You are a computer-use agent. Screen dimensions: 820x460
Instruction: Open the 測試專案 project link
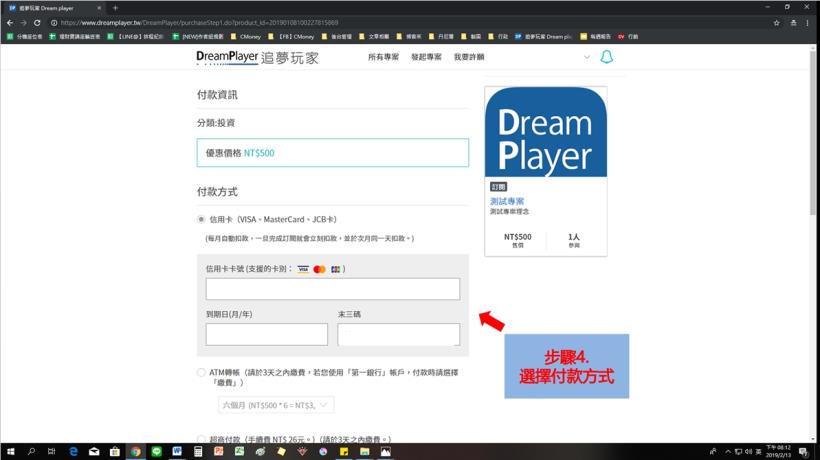[507, 201]
